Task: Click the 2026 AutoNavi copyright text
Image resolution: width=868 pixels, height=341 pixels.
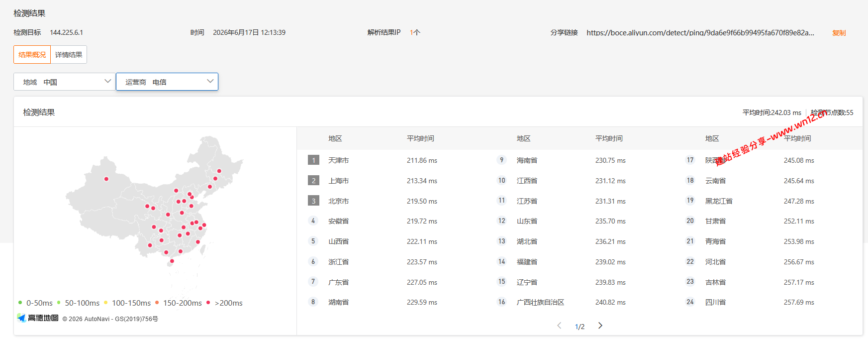Action: (x=110, y=319)
